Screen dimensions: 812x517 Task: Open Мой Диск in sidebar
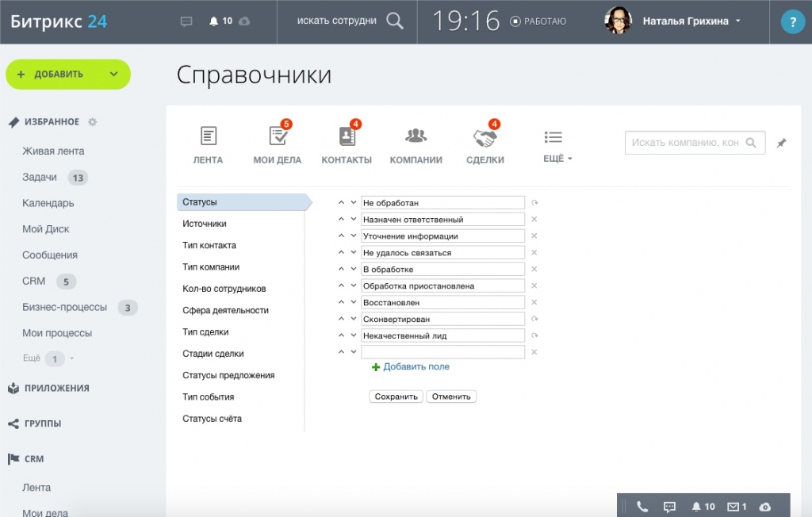point(45,229)
